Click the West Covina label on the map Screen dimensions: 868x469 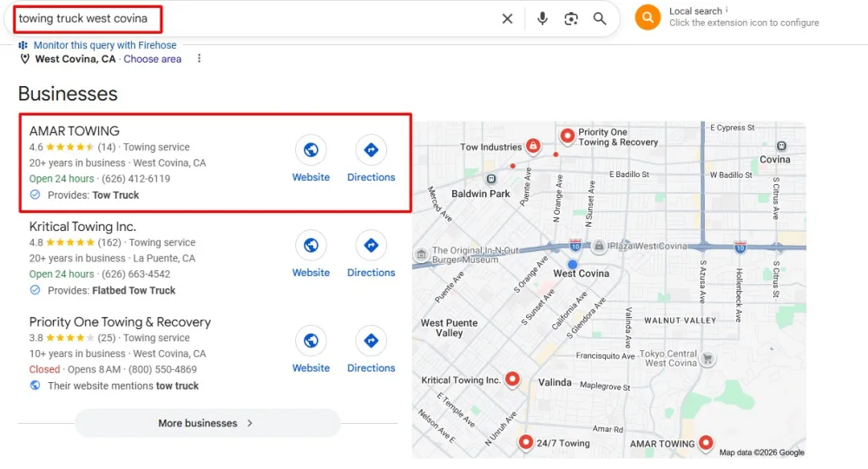point(582,274)
